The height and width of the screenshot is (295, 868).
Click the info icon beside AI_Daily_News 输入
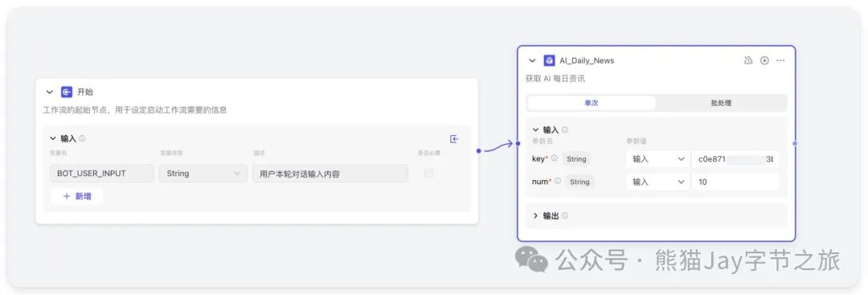click(x=565, y=129)
